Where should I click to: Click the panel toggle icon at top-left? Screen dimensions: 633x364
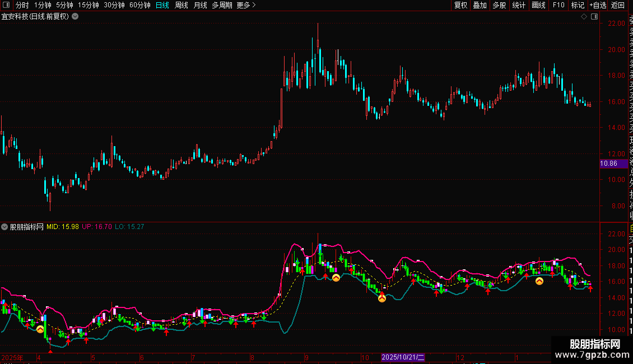click(6, 5)
